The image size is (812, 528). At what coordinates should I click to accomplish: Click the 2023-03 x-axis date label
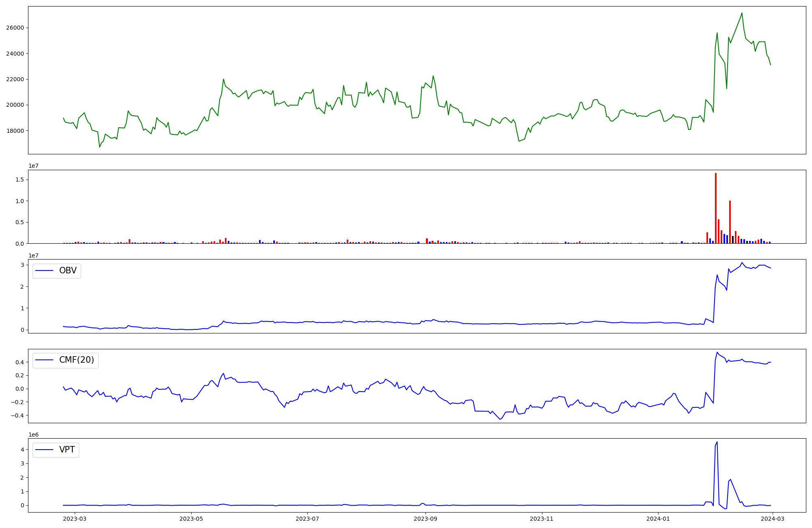point(75,519)
